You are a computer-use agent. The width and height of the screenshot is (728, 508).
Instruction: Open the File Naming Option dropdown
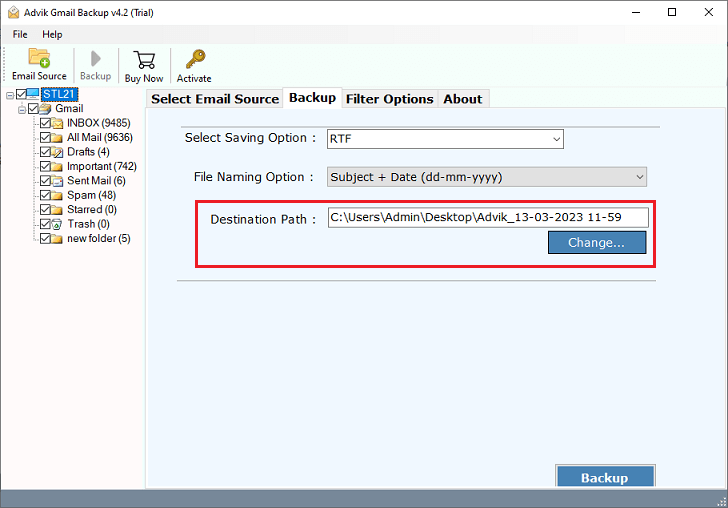487,177
